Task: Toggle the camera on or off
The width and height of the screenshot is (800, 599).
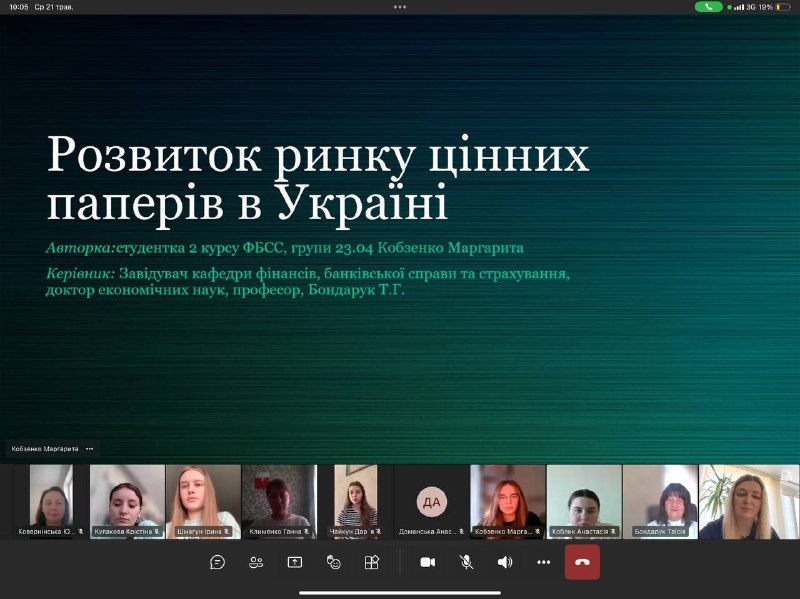Action: 428,562
